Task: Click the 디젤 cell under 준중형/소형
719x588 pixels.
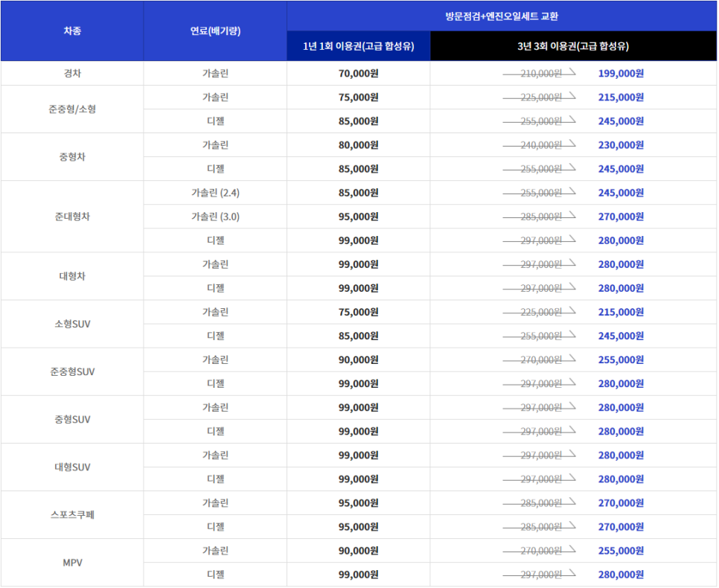Action: [x=215, y=121]
